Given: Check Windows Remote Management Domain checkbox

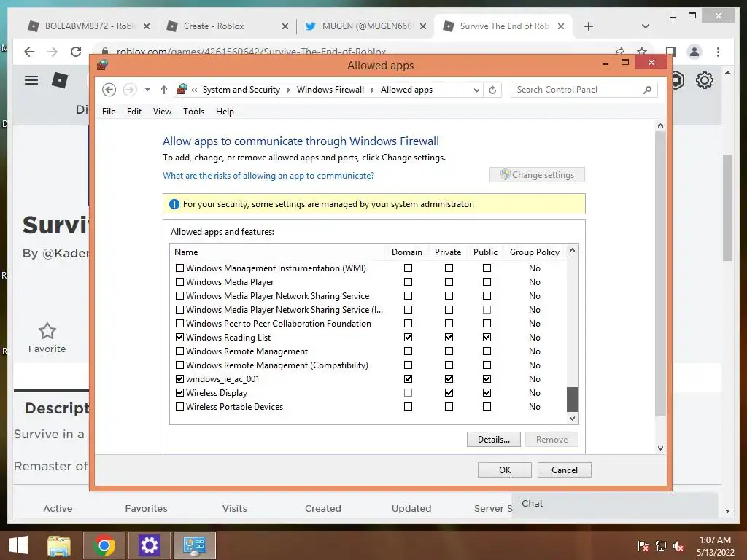Looking at the screenshot, I should point(408,351).
